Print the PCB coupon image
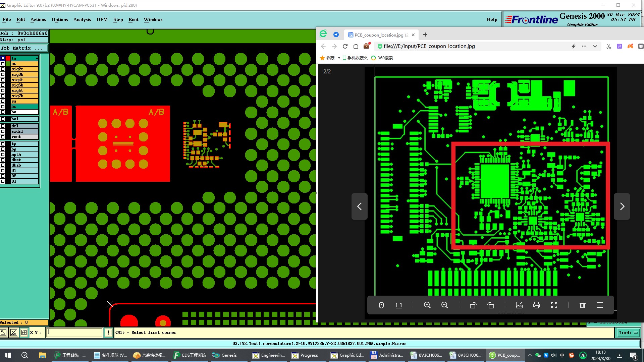 click(536, 305)
